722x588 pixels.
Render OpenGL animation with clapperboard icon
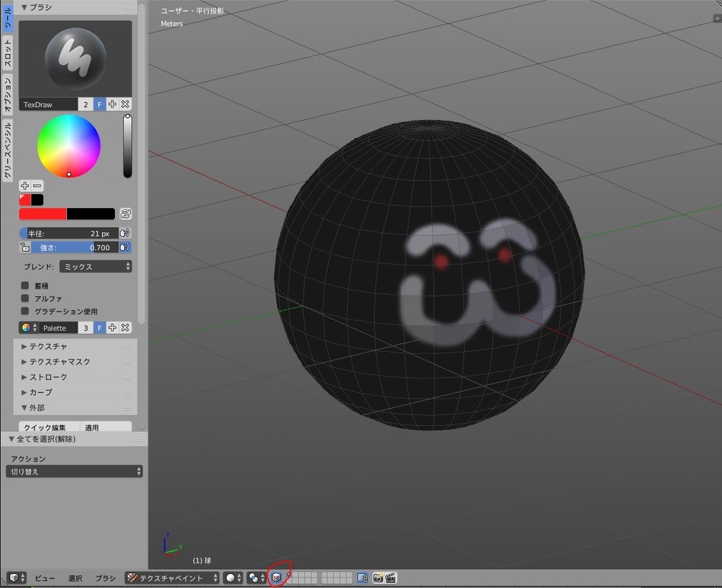391,578
